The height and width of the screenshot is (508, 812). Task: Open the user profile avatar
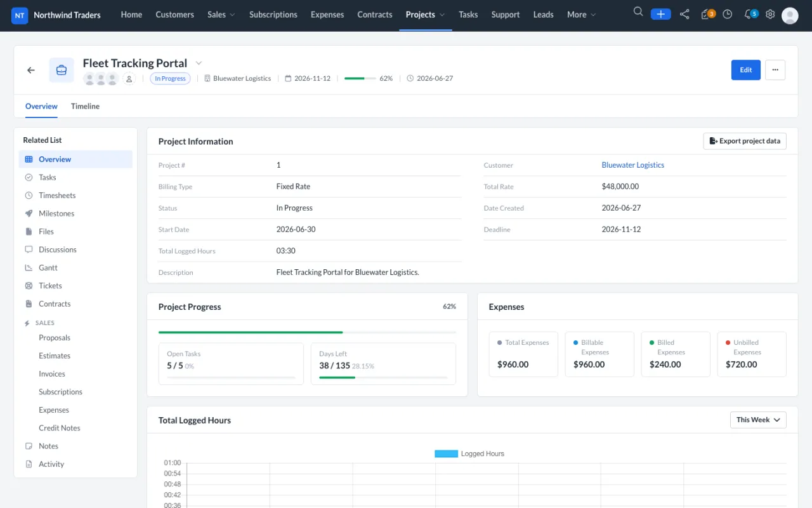click(790, 15)
